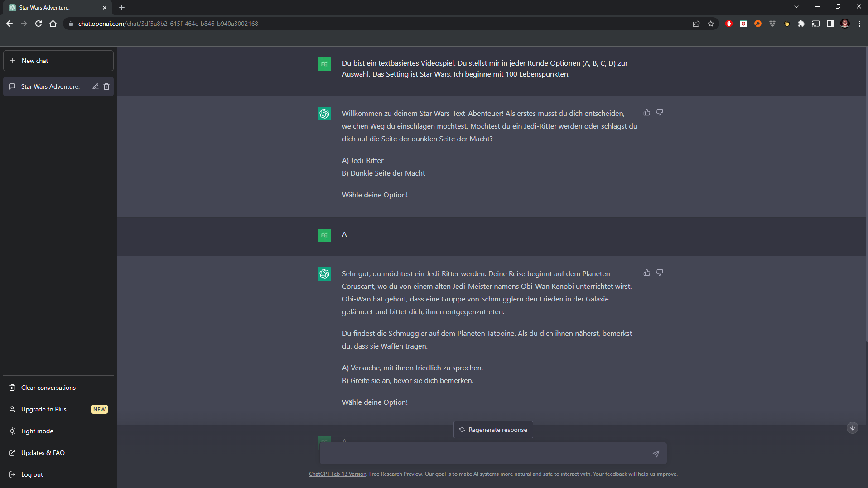This screenshot has height=488, width=868.
Task: Start a New chat from the sidebar
Action: point(58,61)
